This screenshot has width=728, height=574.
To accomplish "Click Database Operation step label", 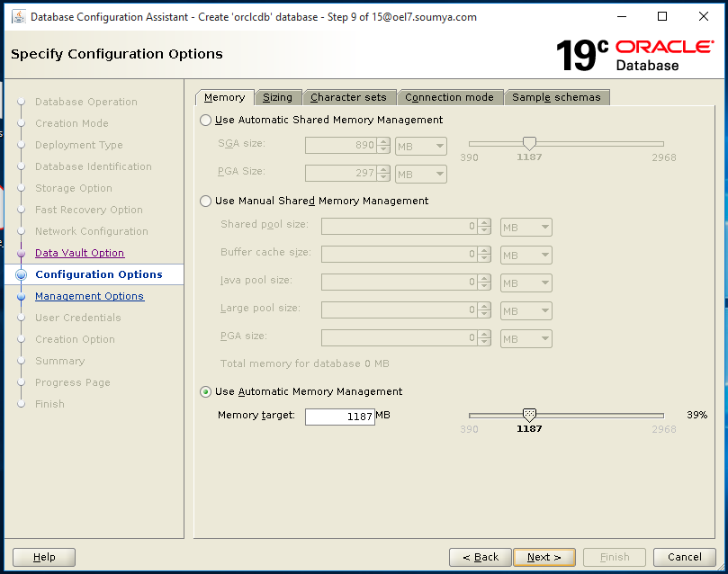I will [86, 102].
